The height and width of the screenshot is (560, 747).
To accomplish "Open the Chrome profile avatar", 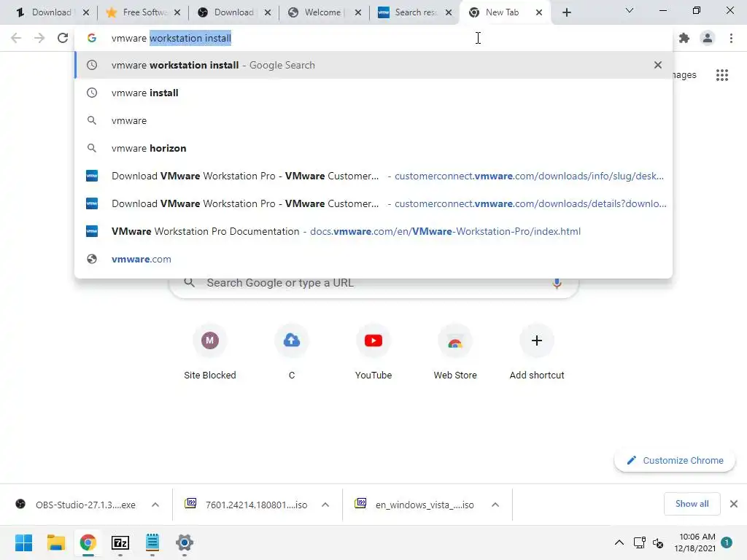I will click(708, 38).
